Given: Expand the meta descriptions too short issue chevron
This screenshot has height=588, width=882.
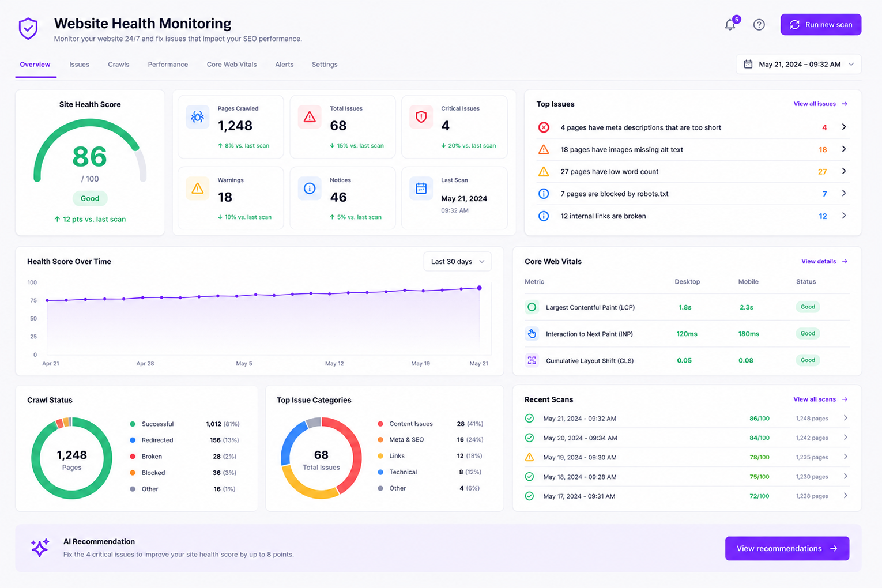Looking at the screenshot, I should coord(844,127).
